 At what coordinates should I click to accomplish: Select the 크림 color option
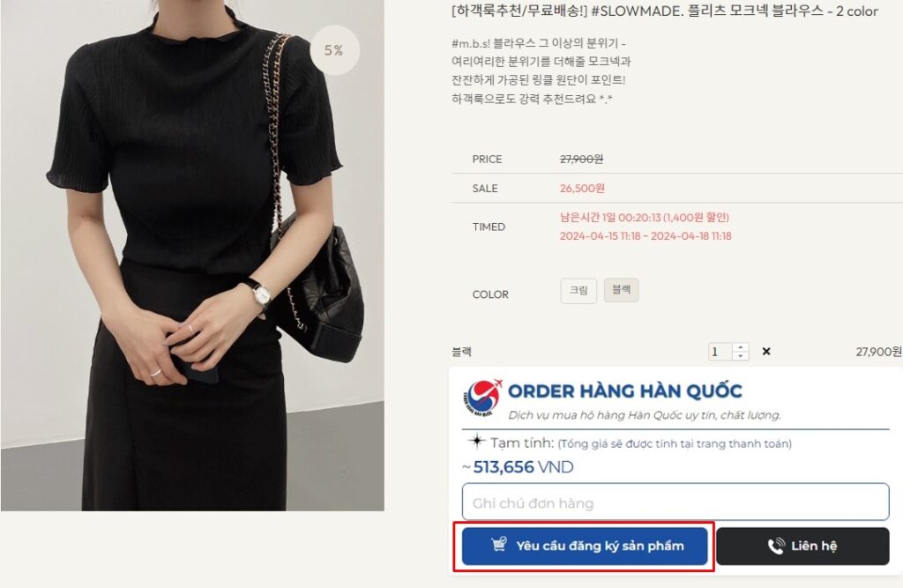click(578, 290)
